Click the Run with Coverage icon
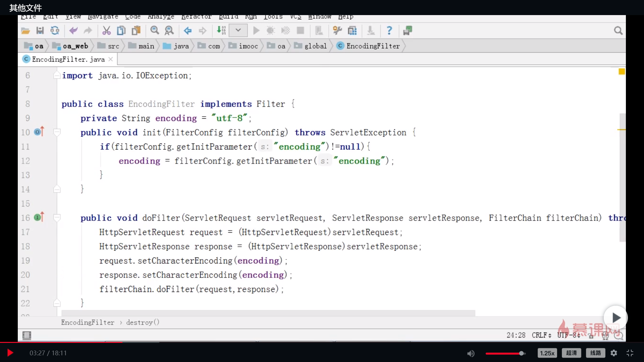Screen dimensions: 644x362 tap(285, 31)
